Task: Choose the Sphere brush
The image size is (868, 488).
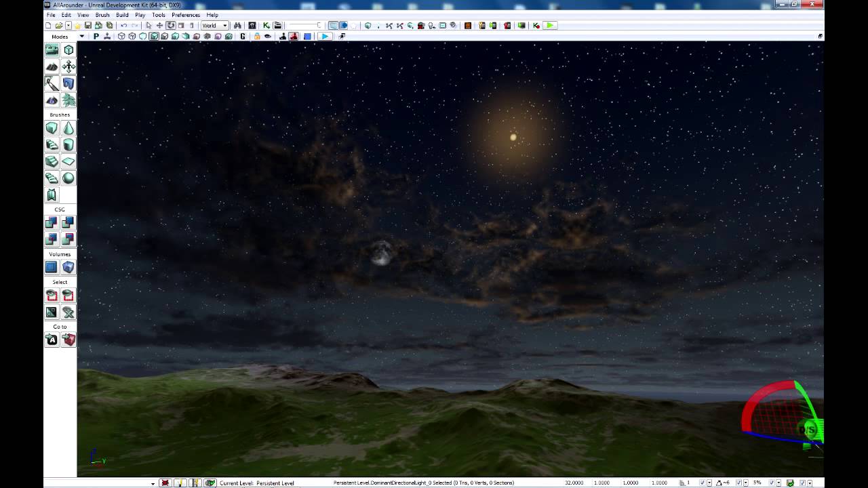Action: coord(68,178)
